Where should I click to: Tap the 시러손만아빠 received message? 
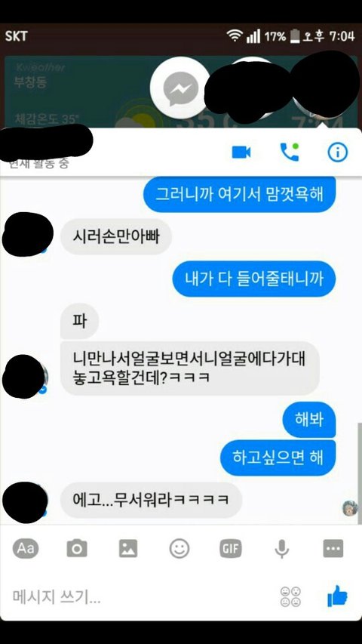(115, 236)
